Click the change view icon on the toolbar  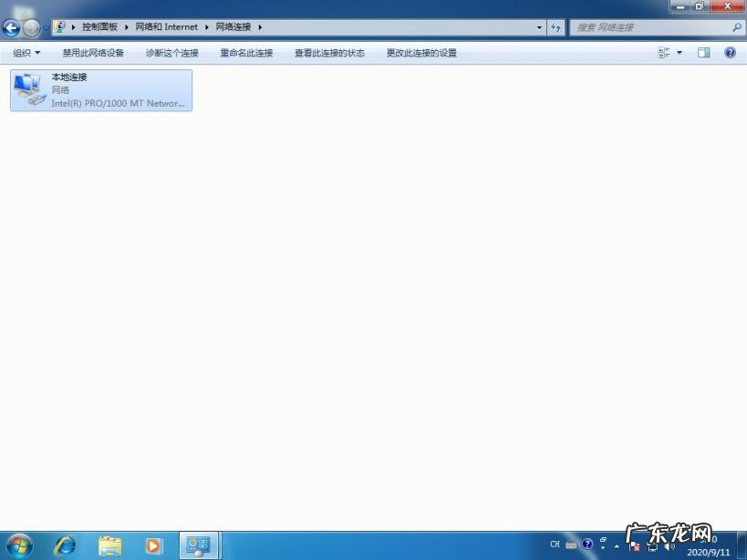tap(661, 52)
